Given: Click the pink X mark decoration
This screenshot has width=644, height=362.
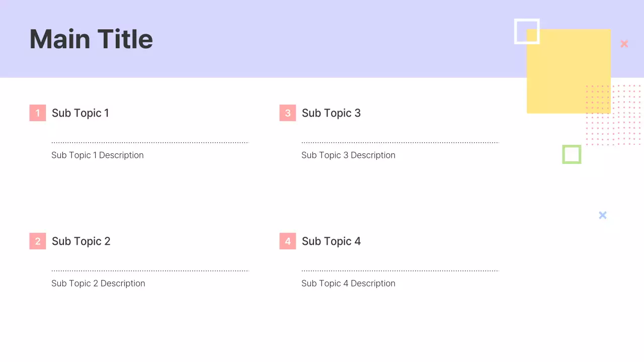Looking at the screenshot, I should [624, 44].
